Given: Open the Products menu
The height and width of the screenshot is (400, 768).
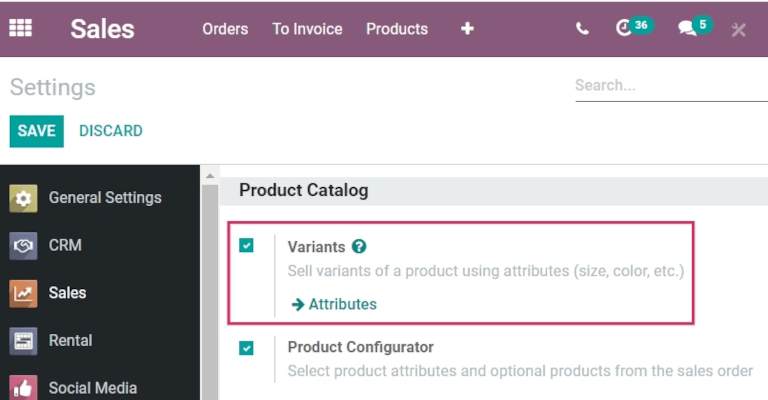Looking at the screenshot, I should [x=397, y=29].
